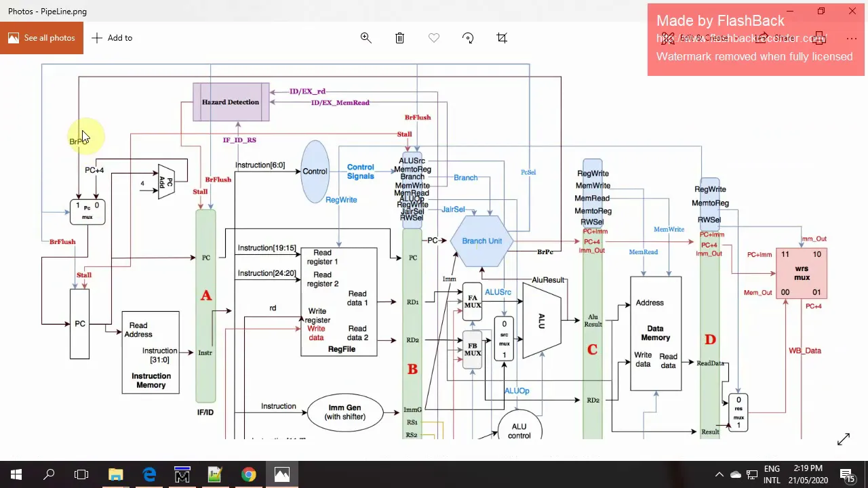
Task: Click the AluResult label
Action: click(548, 280)
